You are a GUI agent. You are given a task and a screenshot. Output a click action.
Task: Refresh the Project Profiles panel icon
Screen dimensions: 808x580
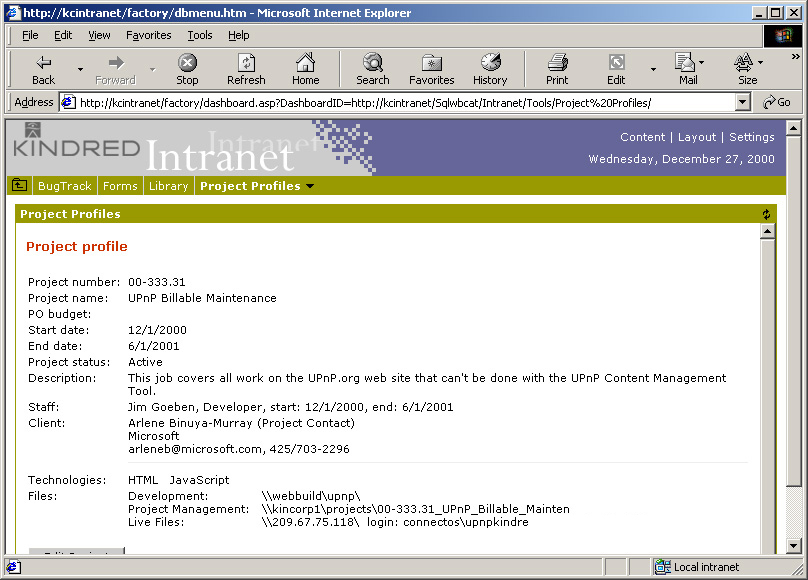(766, 214)
